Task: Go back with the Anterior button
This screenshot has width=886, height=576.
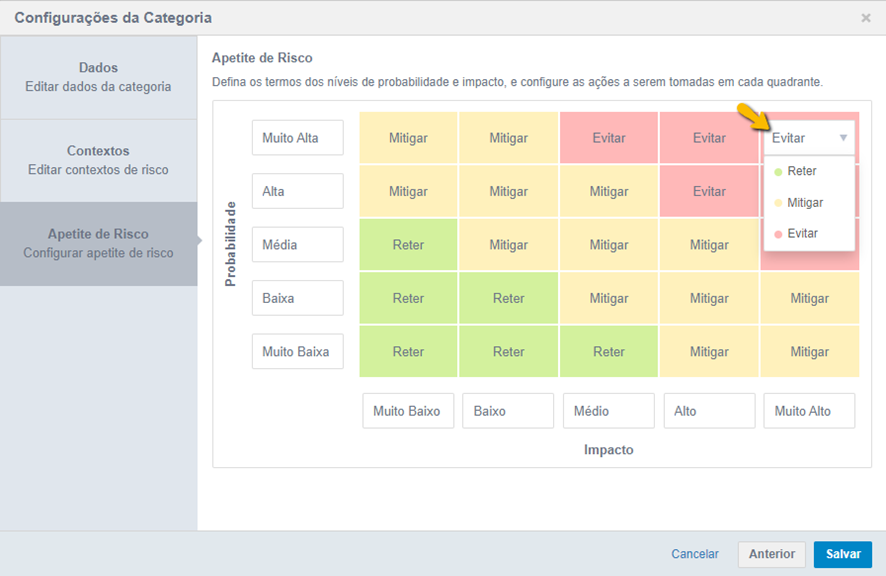Action: (772, 554)
